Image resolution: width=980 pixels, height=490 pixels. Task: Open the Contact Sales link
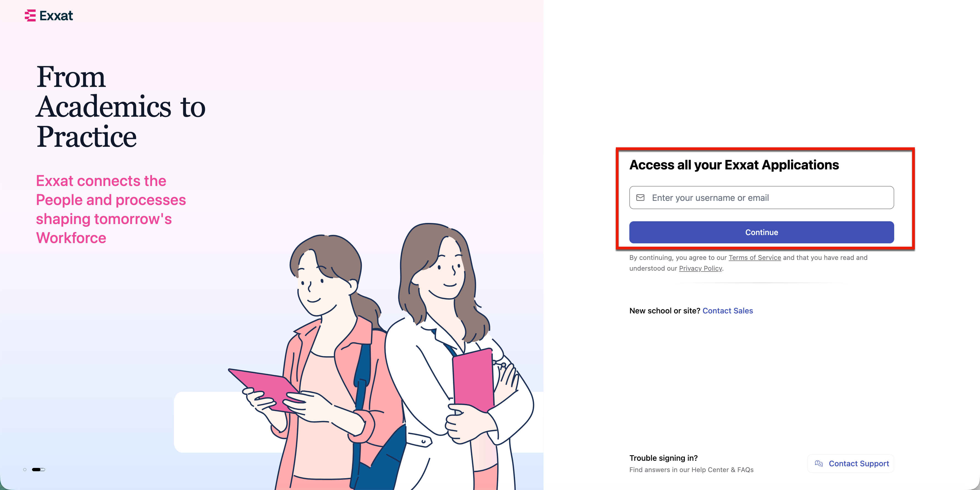(x=727, y=311)
